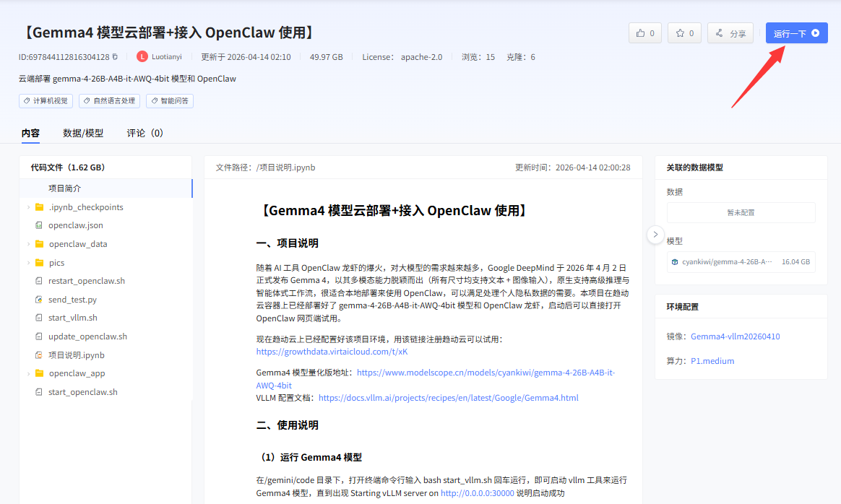The height and width of the screenshot is (504, 841).
Task: Click the file icon next to openclaw.json
Action: coord(38,225)
